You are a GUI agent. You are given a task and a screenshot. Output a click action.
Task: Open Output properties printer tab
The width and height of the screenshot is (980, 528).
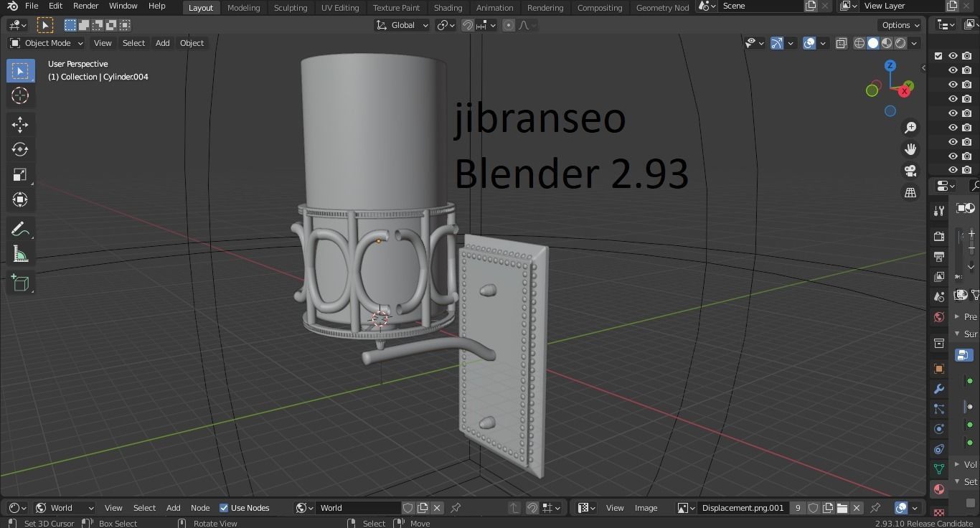coord(939,256)
